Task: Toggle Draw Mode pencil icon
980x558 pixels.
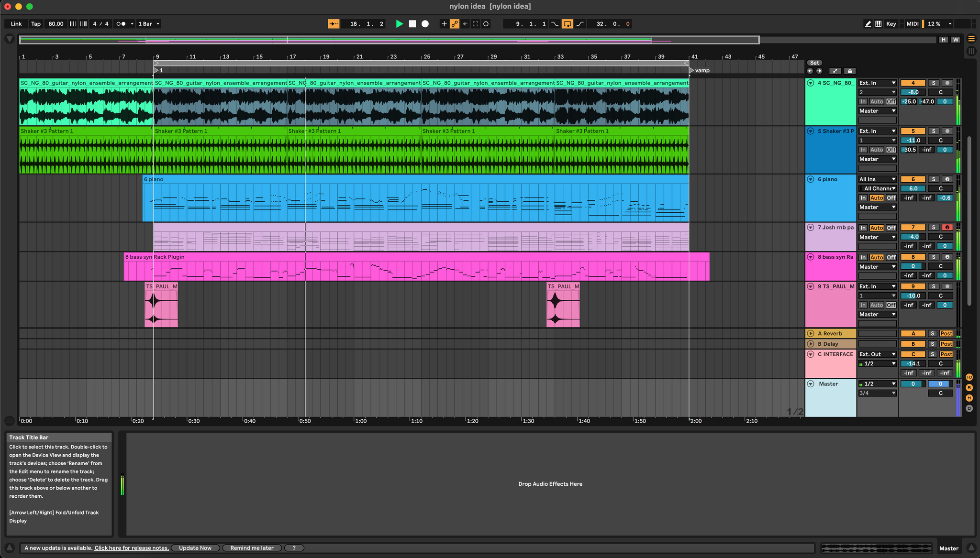Action: click(x=868, y=24)
